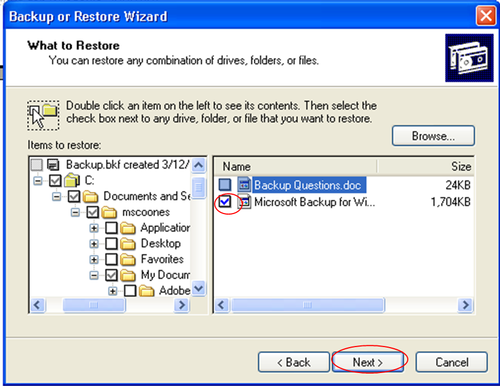Cancel the restore wizard
The image size is (500, 386).
(452, 362)
